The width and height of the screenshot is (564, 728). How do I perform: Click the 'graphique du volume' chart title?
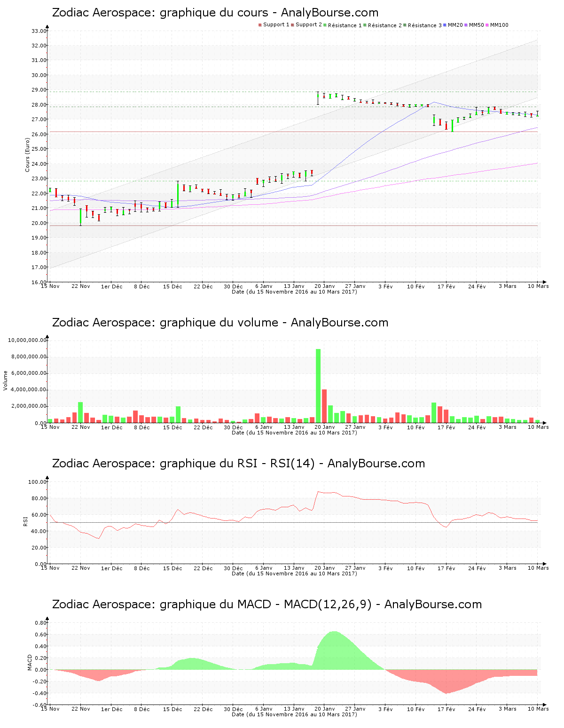220,323
